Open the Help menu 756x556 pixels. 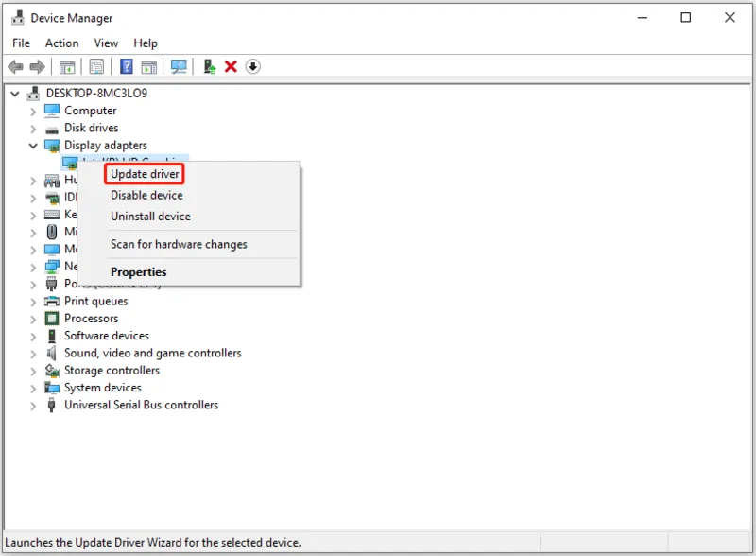click(146, 43)
